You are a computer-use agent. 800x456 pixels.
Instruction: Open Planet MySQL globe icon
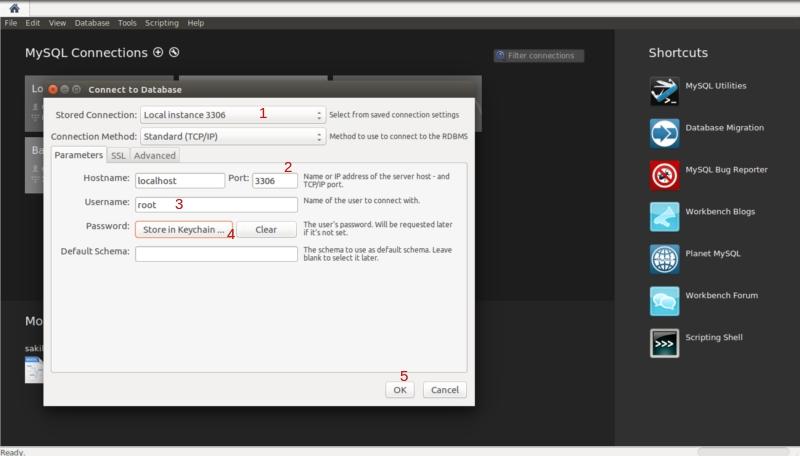tap(664, 259)
